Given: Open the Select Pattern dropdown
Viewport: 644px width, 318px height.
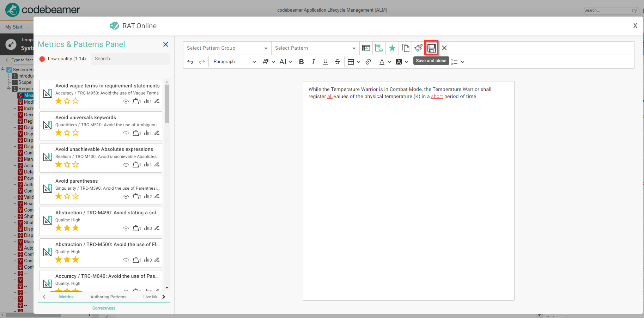Looking at the screenshot, I should tap(315, 48).
